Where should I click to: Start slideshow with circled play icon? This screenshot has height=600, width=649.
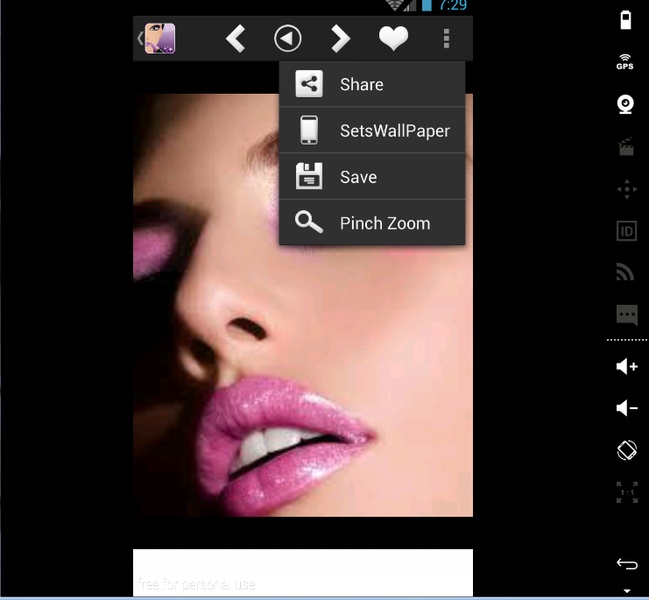(x=287, y=38)
